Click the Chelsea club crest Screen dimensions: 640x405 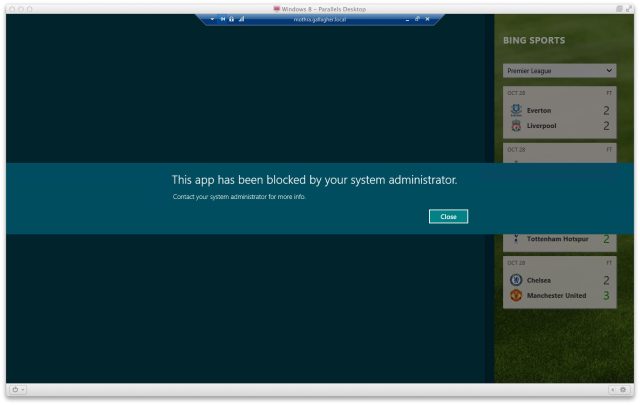[x=516, y=280]
